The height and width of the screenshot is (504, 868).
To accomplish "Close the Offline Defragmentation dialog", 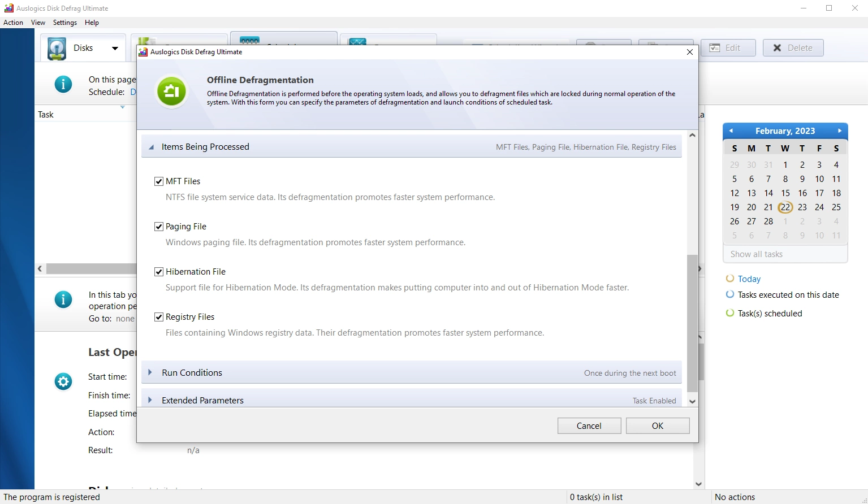I will click(689, 51).
